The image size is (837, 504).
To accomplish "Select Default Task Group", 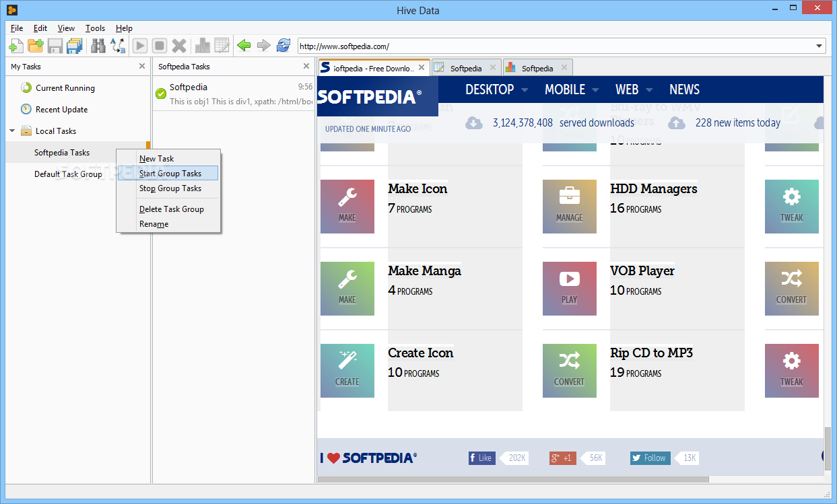I will [x=68, y=174].
